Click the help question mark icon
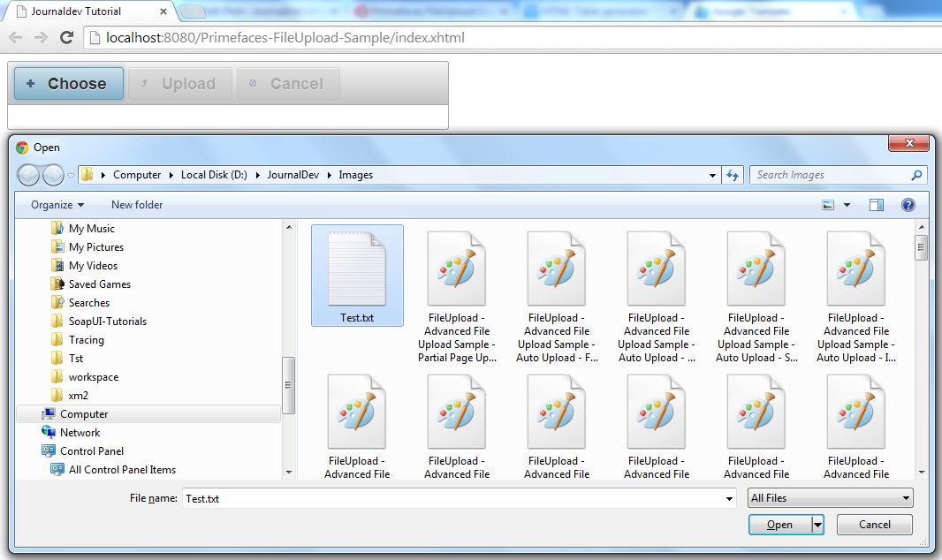This screenshot has height=560, width=942. tap(908, 205)
